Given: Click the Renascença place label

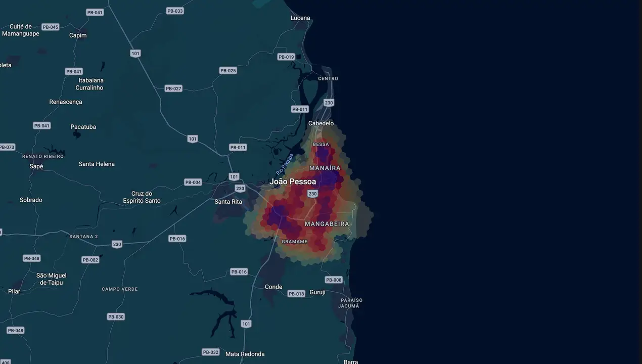Looking at the screenshot, I should point(66,102).
